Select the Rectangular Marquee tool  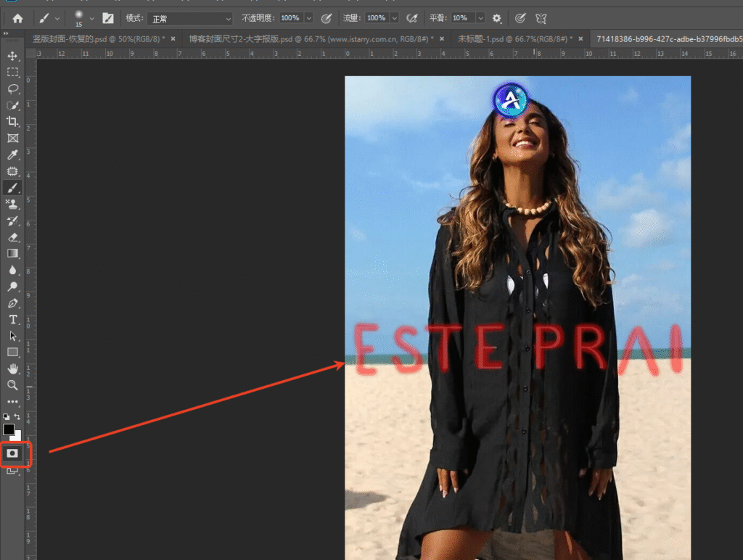click(x=12, y=72)
